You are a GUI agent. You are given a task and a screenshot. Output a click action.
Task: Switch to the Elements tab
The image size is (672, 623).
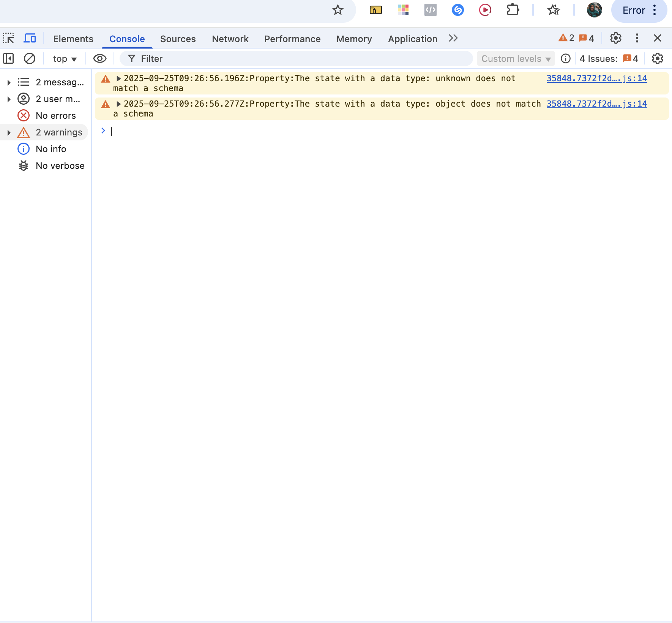tap(73, 39)
